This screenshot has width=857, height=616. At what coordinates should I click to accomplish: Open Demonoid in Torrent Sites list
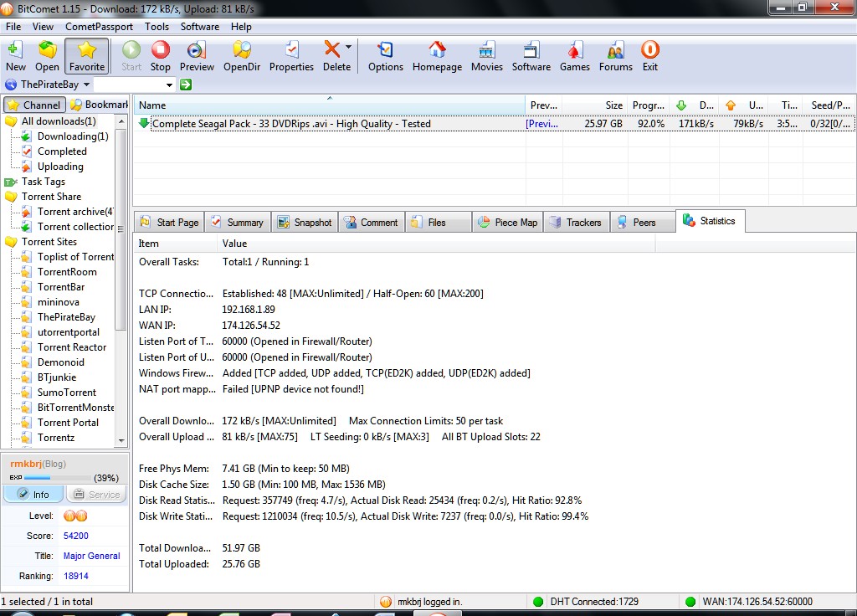click(x=60, y=362)
